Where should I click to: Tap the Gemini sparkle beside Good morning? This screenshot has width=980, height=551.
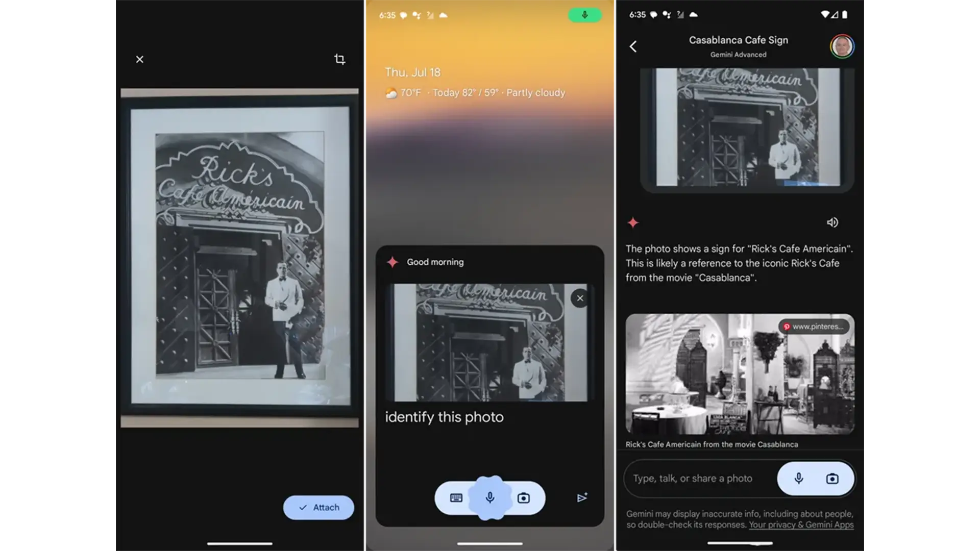(392, 262)
